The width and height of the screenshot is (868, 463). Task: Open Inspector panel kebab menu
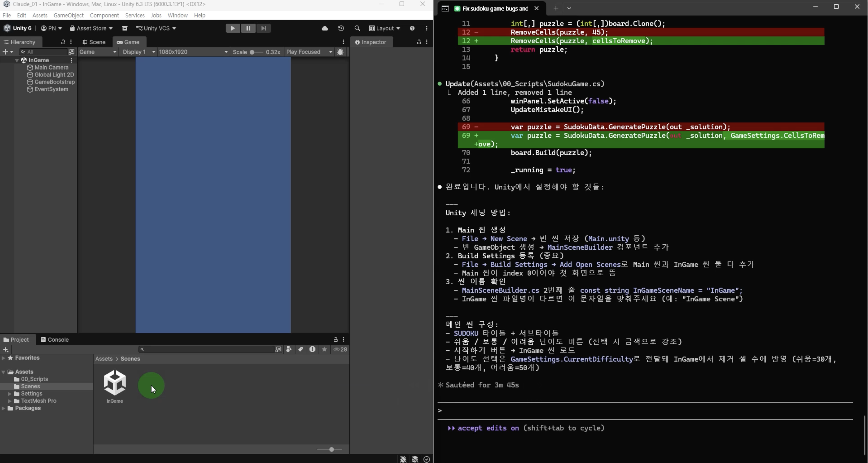click(427, 42)
